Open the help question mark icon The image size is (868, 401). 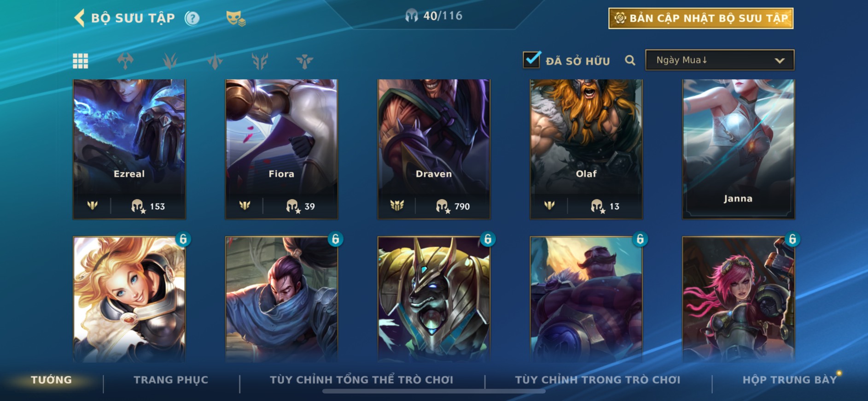[192, 18]
